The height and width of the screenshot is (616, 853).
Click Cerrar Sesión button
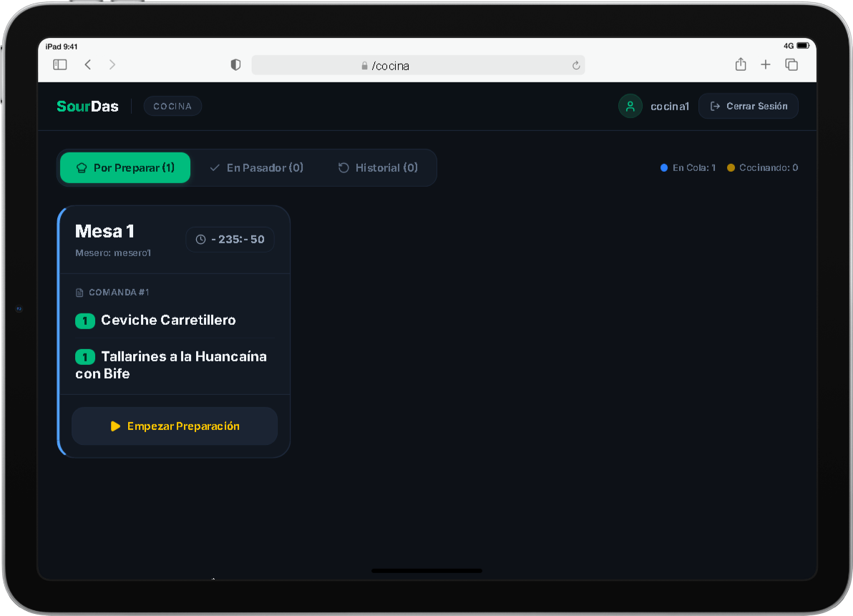(x=749, y=106)
